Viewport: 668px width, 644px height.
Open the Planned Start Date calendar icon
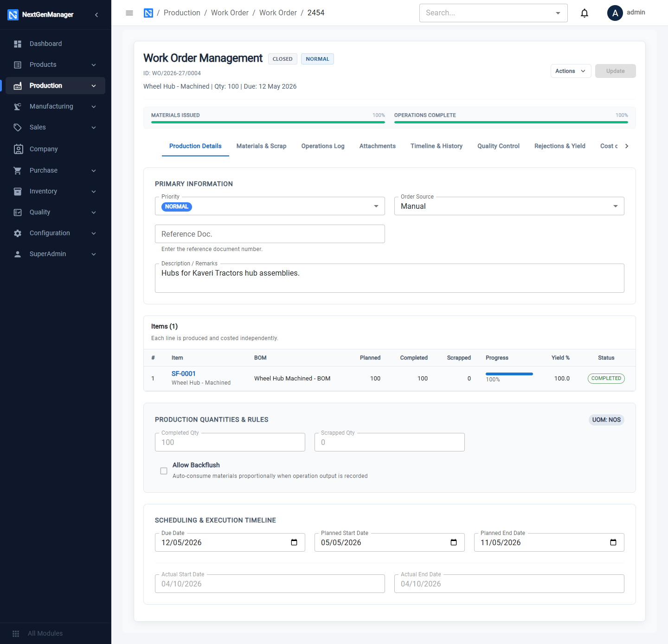[x=454, y=542]
